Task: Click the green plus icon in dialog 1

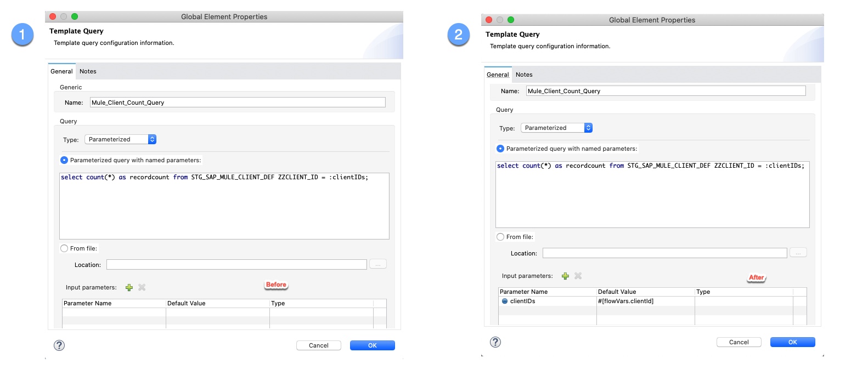Action: [x=129, y=287]
